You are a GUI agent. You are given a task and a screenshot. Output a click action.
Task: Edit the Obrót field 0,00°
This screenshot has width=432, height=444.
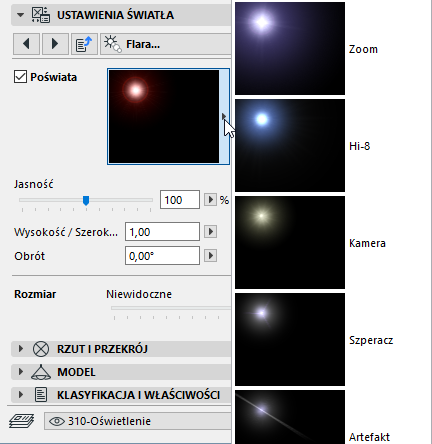click(162, 256)
